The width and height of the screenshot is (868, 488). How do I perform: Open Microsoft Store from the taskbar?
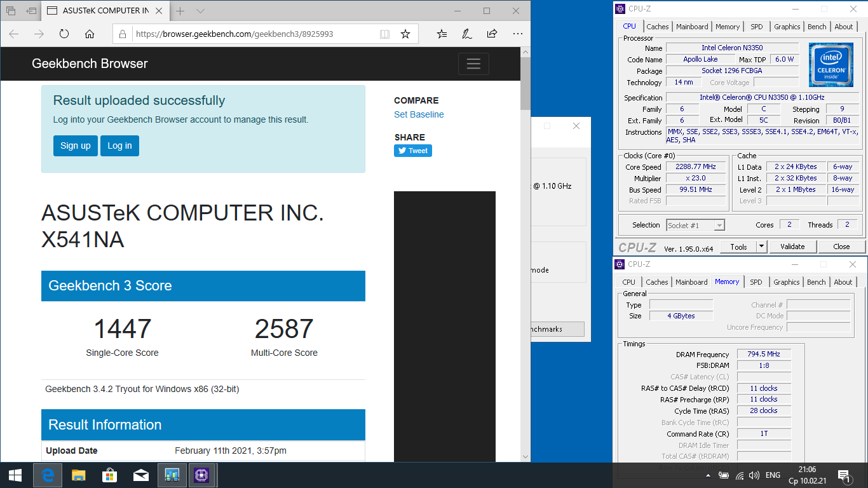109,475
